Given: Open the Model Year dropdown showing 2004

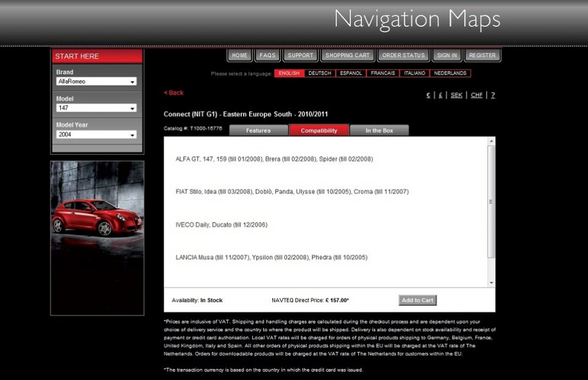Looking at the screenshot, I should coord(96,134).
